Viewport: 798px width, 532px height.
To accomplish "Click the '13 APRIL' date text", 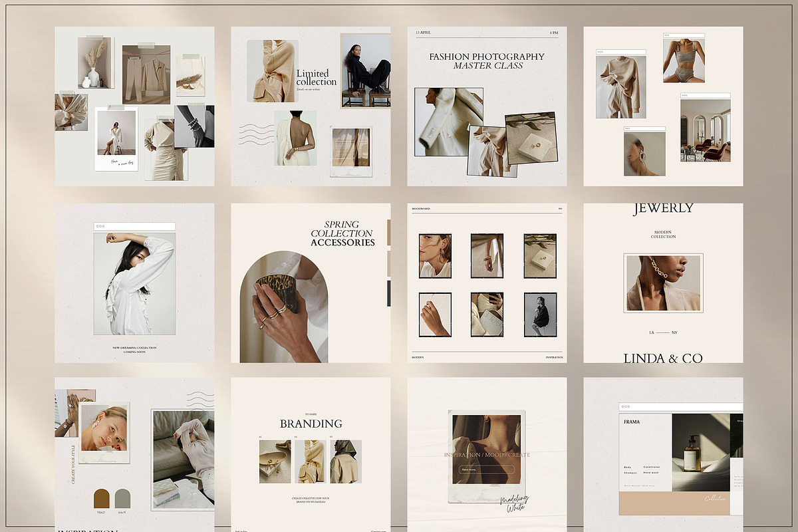I will 423,32.
